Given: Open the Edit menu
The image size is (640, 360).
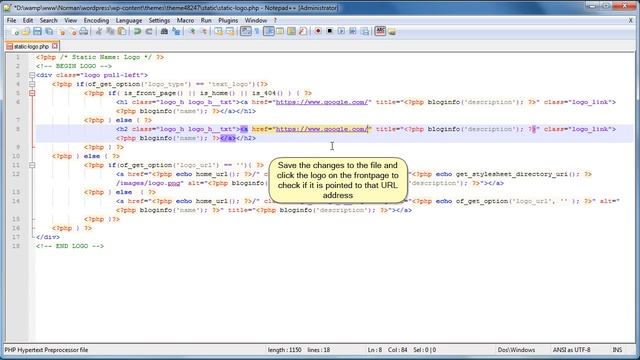Looking at the screenshot, I should tap(28, 20).
